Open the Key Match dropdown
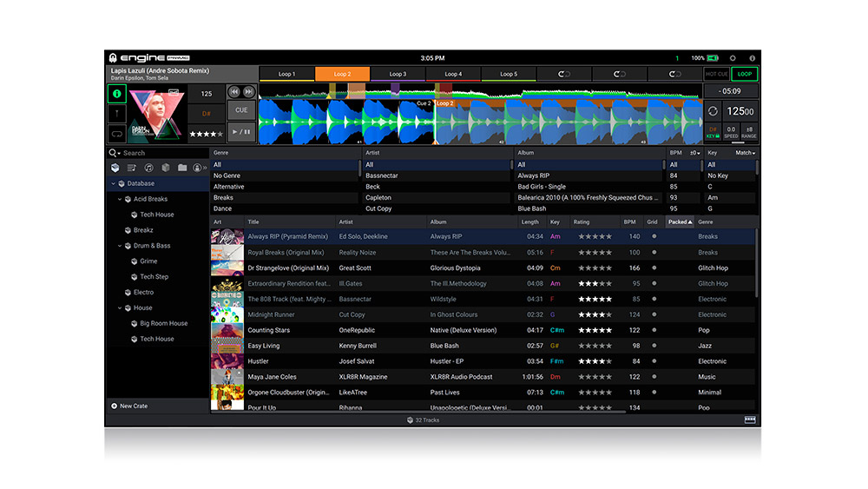This screenshot has width=868, height=489. 744,153
